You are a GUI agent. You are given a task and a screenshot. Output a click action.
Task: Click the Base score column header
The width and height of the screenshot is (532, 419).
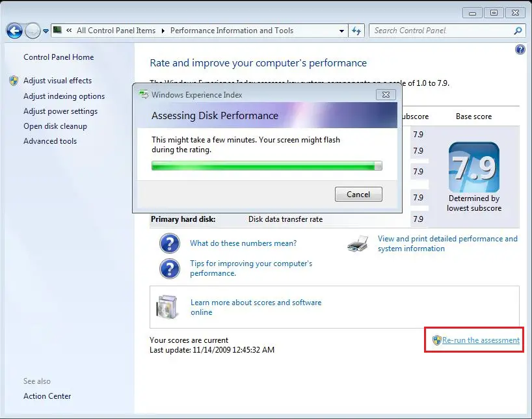point(473,116)
